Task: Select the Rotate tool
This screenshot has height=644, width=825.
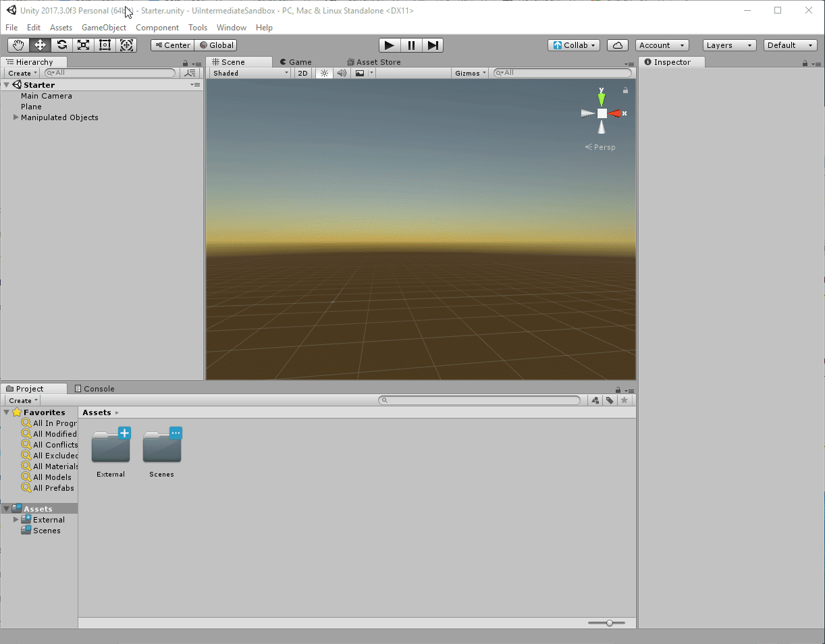Action: (x=61, y=45)
